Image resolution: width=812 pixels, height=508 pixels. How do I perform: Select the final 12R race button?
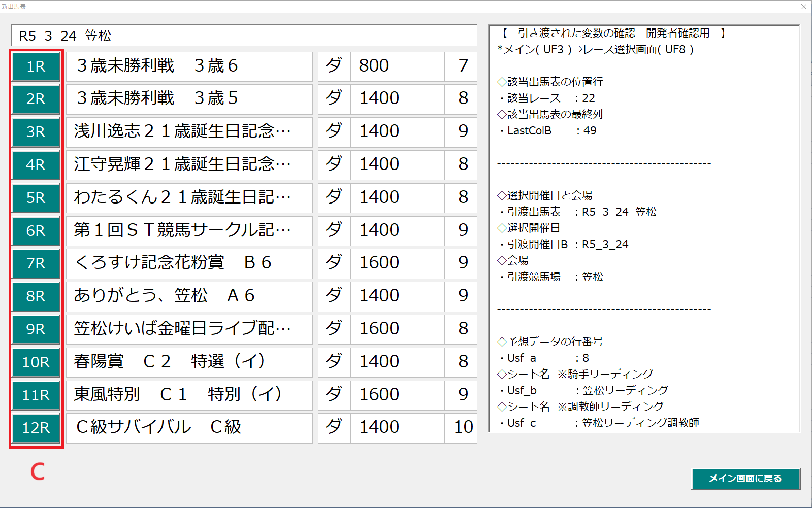click(36, 428)
